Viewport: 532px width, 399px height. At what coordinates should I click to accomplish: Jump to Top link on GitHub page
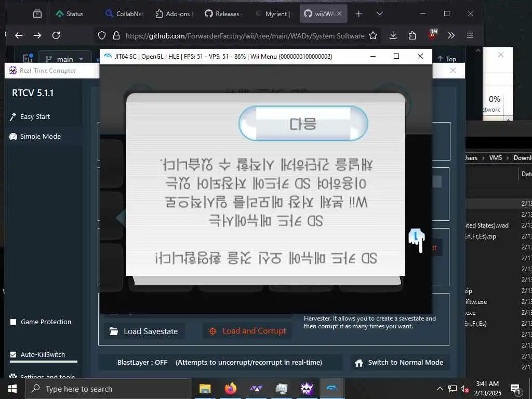(x=447, y=59)
